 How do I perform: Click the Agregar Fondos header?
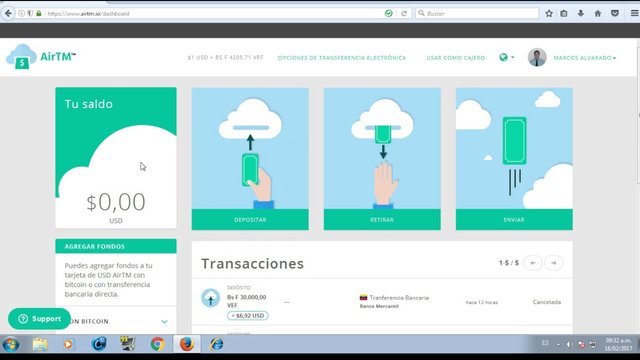(116, 246)
